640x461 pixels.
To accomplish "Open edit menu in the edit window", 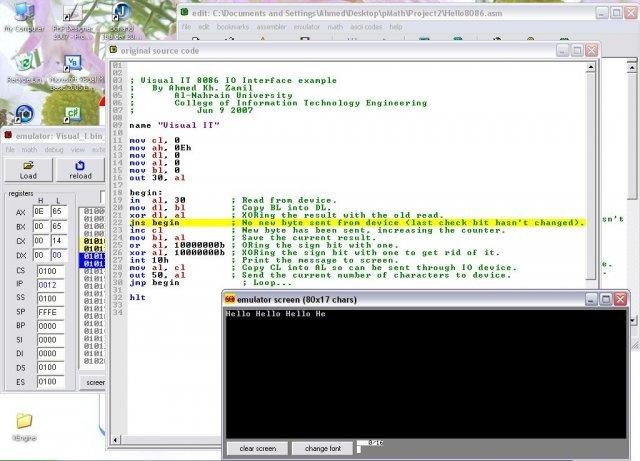I will point(204,27).
